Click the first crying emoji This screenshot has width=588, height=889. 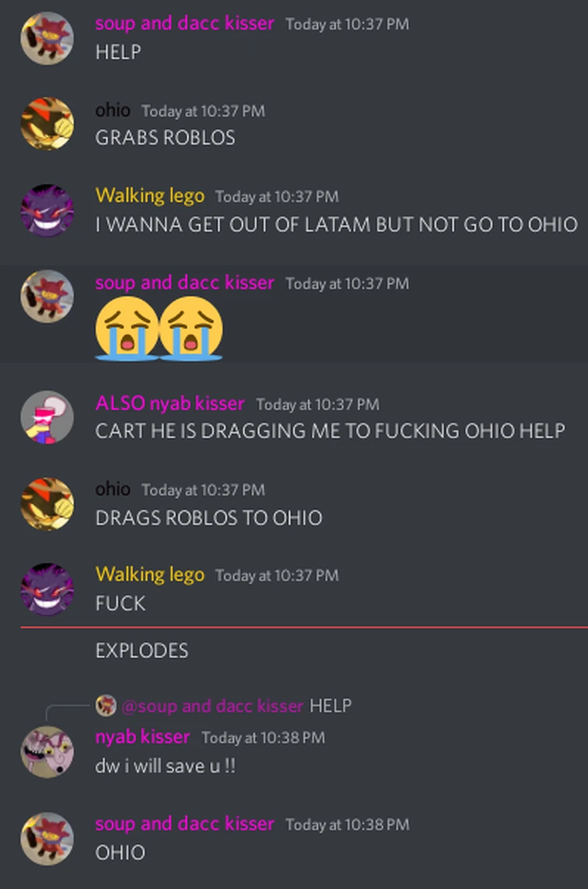click(x=126, y=328)
